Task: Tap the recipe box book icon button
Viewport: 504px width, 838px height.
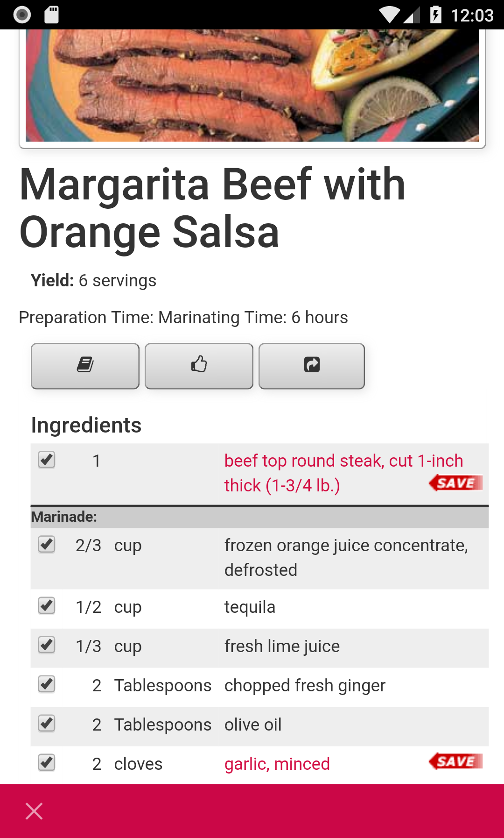Action: (85, 366)
